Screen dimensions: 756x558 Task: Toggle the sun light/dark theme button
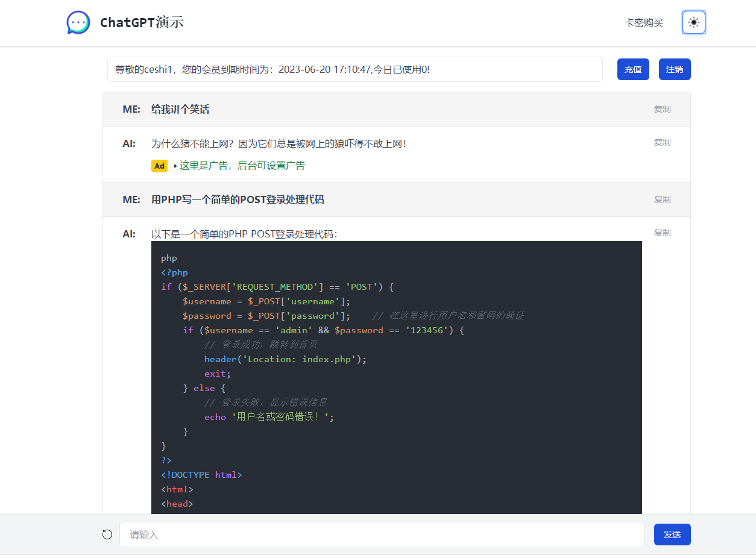pos(693,23)
